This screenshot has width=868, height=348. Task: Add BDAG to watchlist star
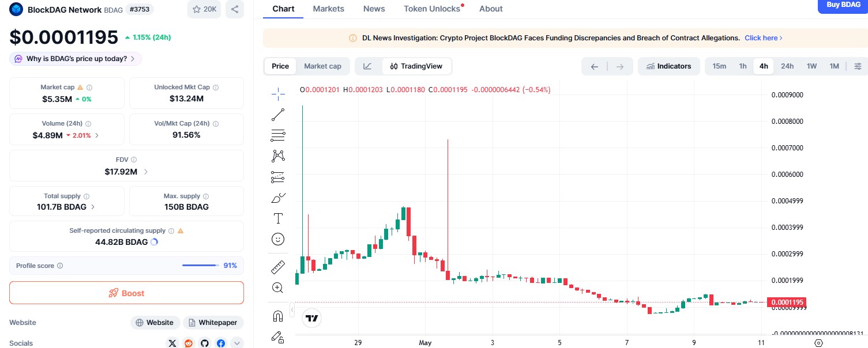[204, 9]
